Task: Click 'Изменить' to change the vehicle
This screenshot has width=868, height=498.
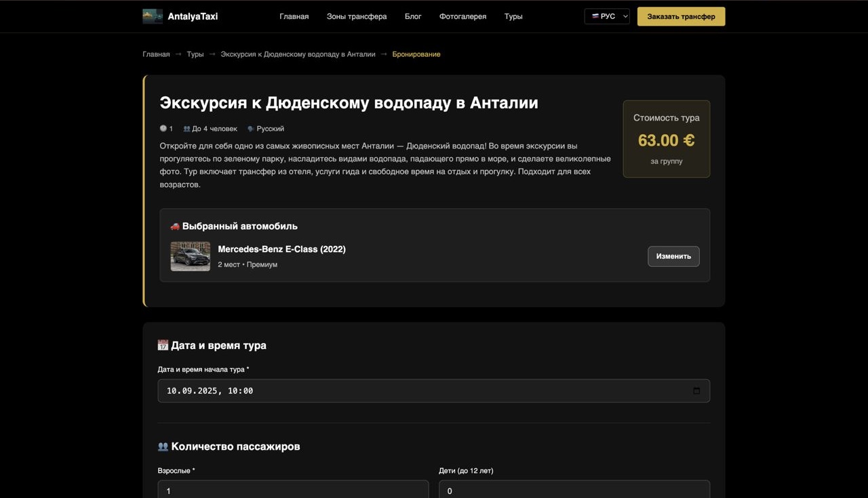Action: 673,256
